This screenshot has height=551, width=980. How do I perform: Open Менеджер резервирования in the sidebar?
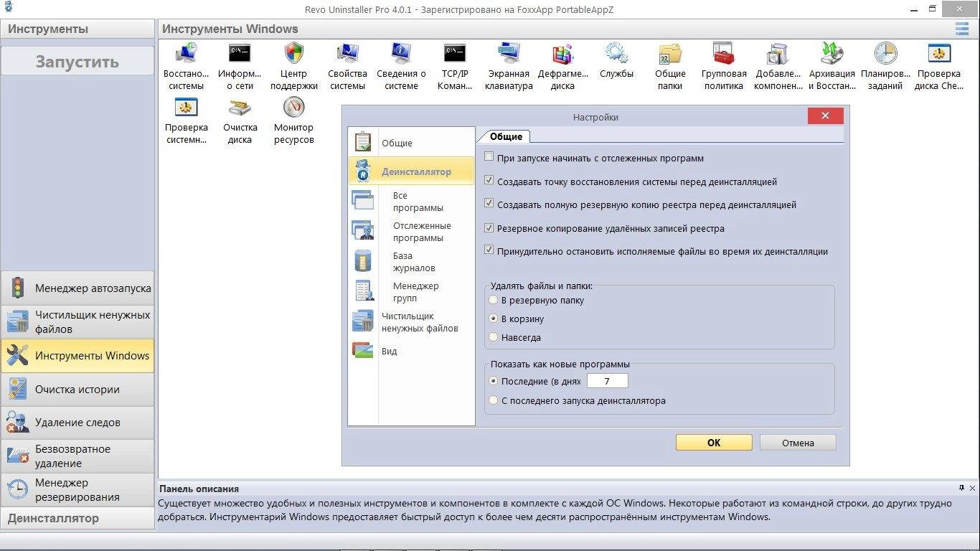[77, 490]
